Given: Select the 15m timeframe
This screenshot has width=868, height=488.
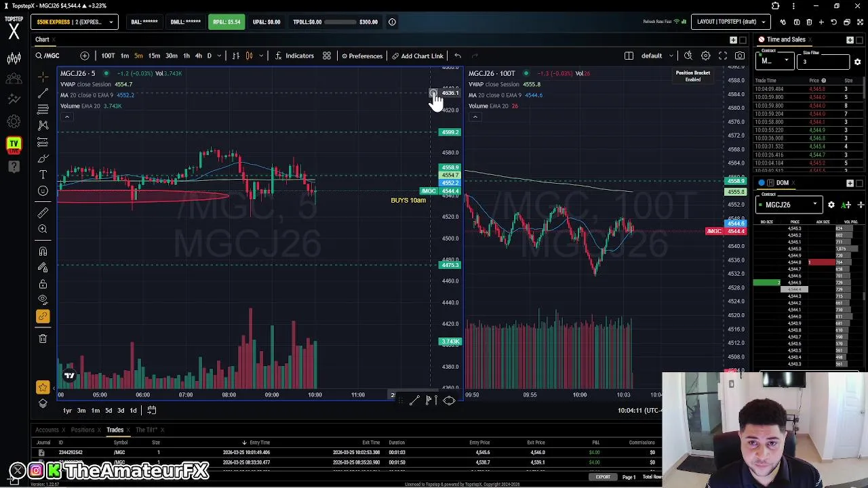Looking at the screenshot, I should 155,56.
